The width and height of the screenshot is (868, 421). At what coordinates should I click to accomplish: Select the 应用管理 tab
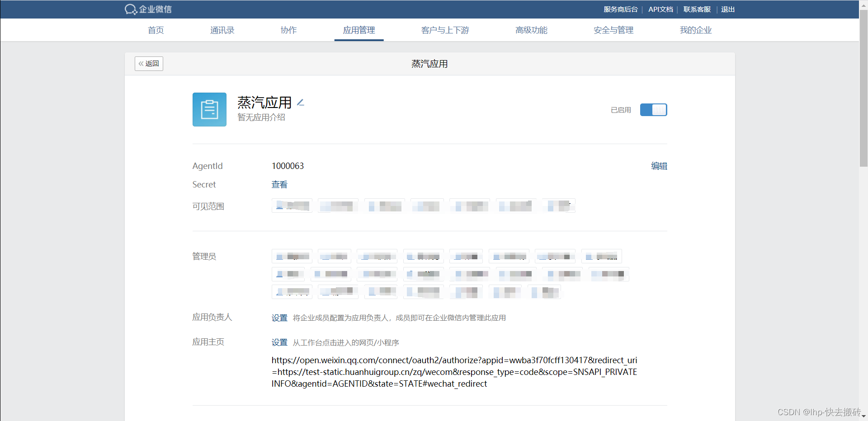pos(359,30)
